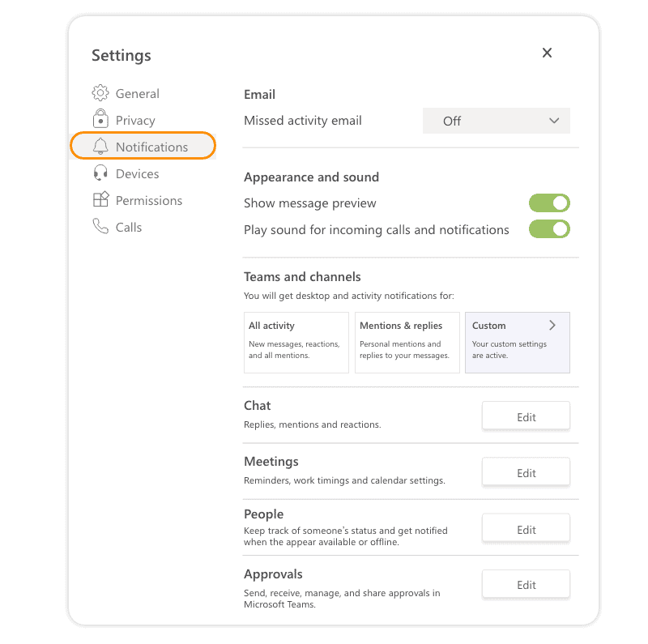Click 'Missed activity email' label
This screenshot has height=644, width=648.
(x=302, y=121)
